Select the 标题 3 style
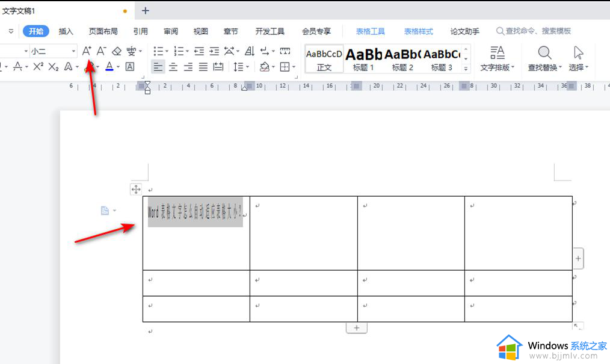This screenshot has height=364, width=610. tap(442, 59)
